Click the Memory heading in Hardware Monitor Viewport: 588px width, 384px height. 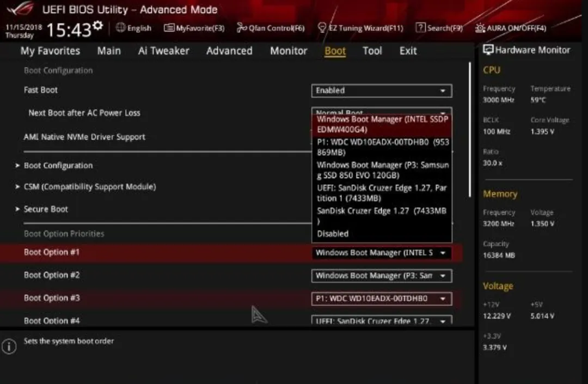point(500,194)
